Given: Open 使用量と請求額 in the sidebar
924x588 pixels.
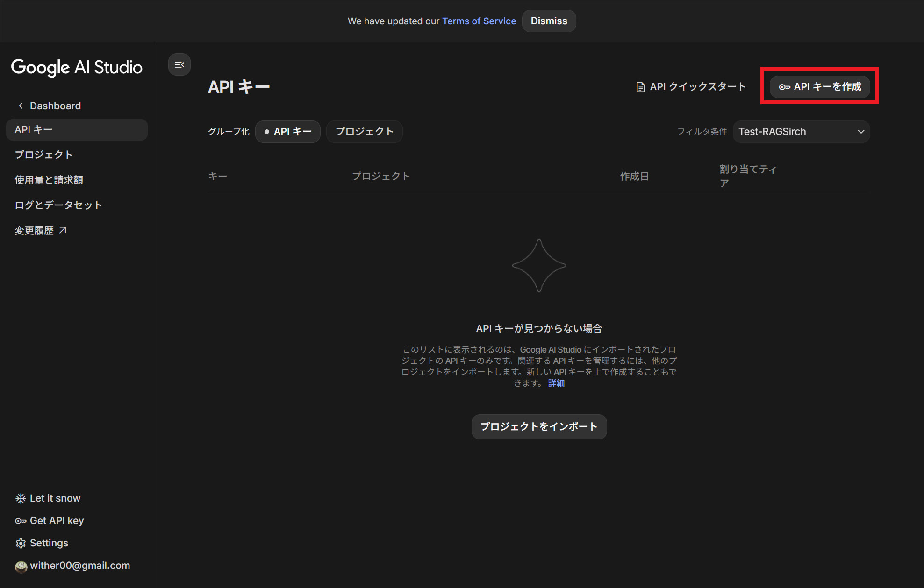Looking at the screenshot, I should click(49, 180).
